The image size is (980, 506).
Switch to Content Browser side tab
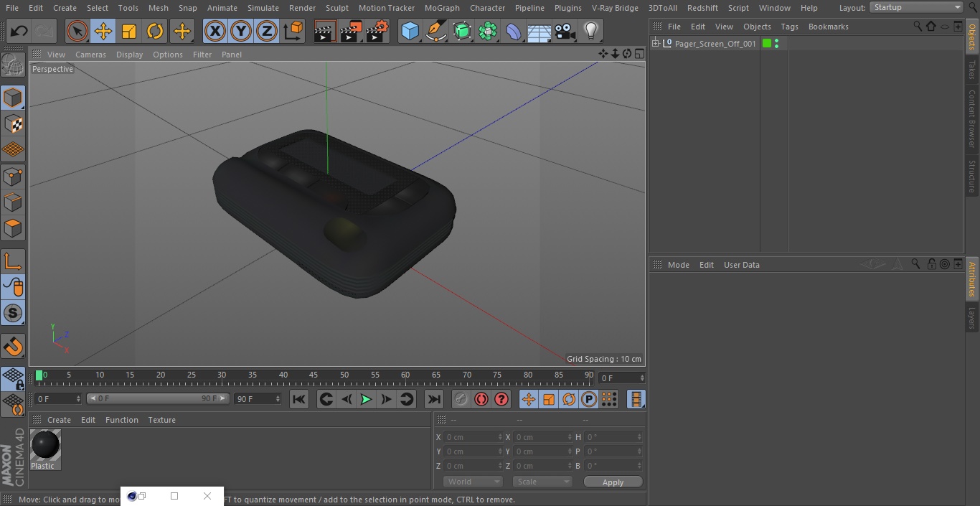coord(972,118)
